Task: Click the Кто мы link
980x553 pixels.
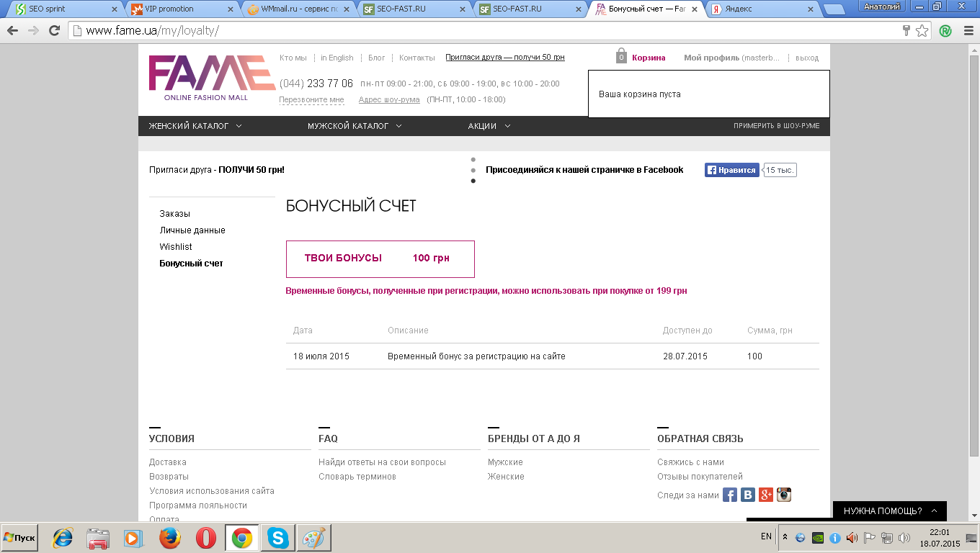Action: click(293, 58)
